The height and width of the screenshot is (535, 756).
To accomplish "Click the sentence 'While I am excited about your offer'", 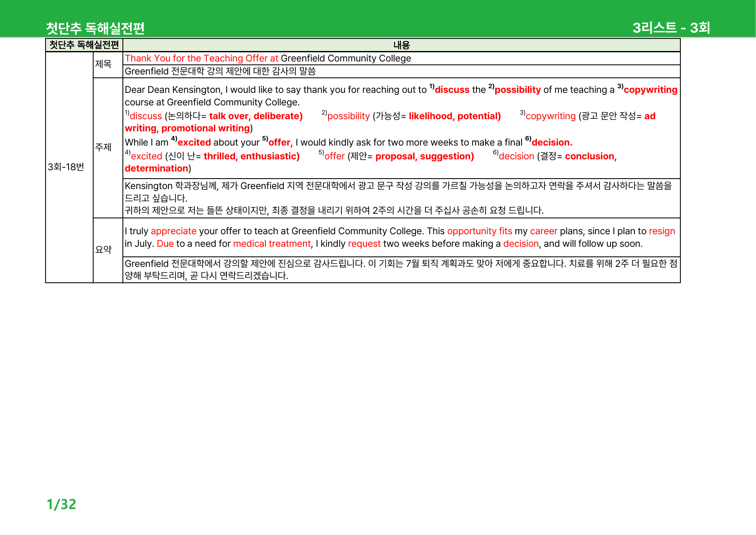I will (349, 142).
